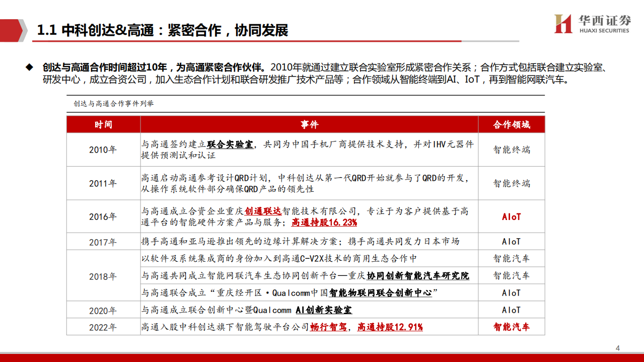Click the red vertical bar at top left
644x362 pixels.
[6, 29]
